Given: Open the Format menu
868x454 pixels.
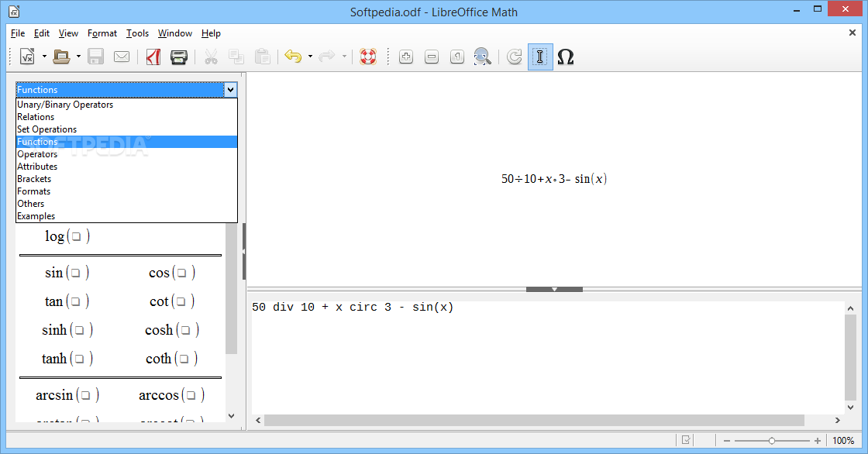Looking at the screenshot, I should click(102, 33).
